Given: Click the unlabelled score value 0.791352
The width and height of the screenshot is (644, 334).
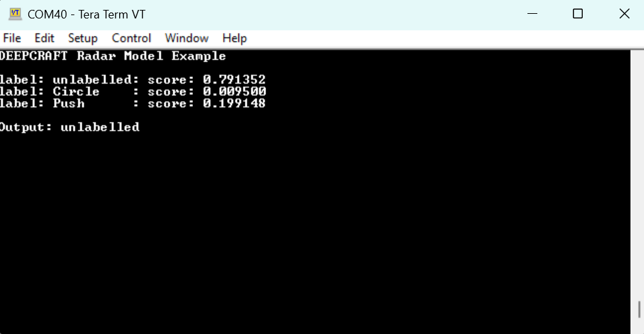Looking at the screenshot, I should 234,80.
